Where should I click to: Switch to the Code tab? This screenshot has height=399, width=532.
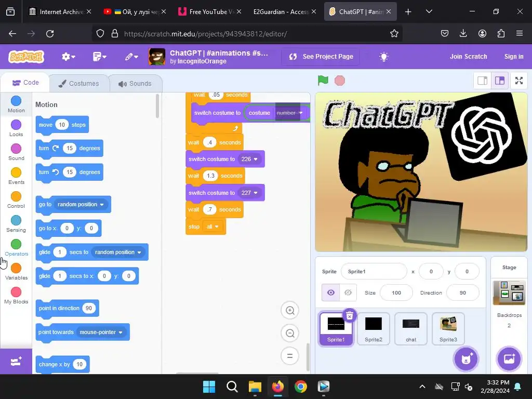pos(25,83)
